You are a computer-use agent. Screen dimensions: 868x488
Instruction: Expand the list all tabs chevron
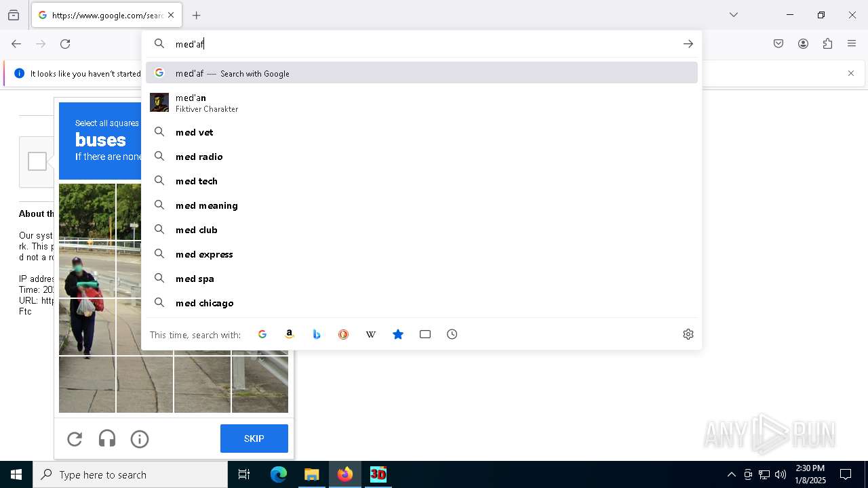[734, 15]
